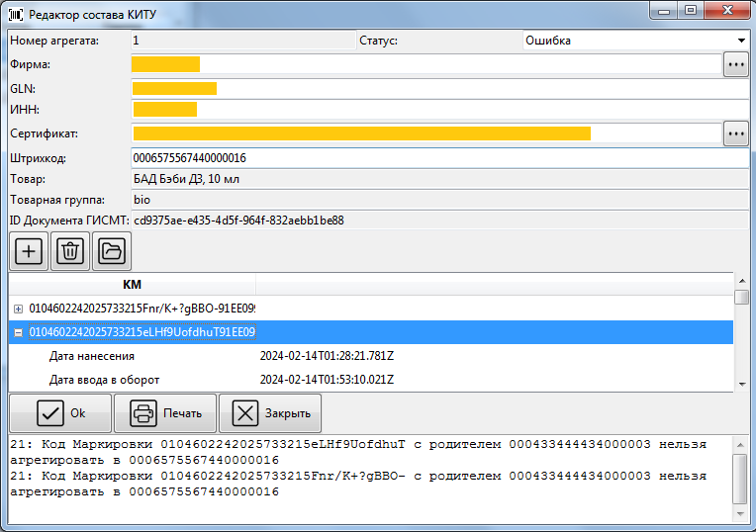756x532 pixels.
Task: Click the KM column header
Action: (132, 285)
